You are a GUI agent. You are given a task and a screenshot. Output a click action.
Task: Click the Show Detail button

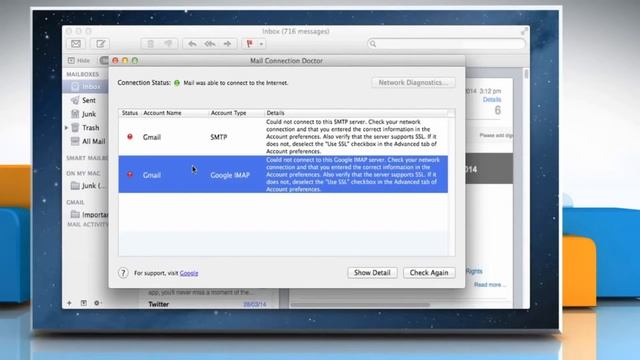point(372,273)
